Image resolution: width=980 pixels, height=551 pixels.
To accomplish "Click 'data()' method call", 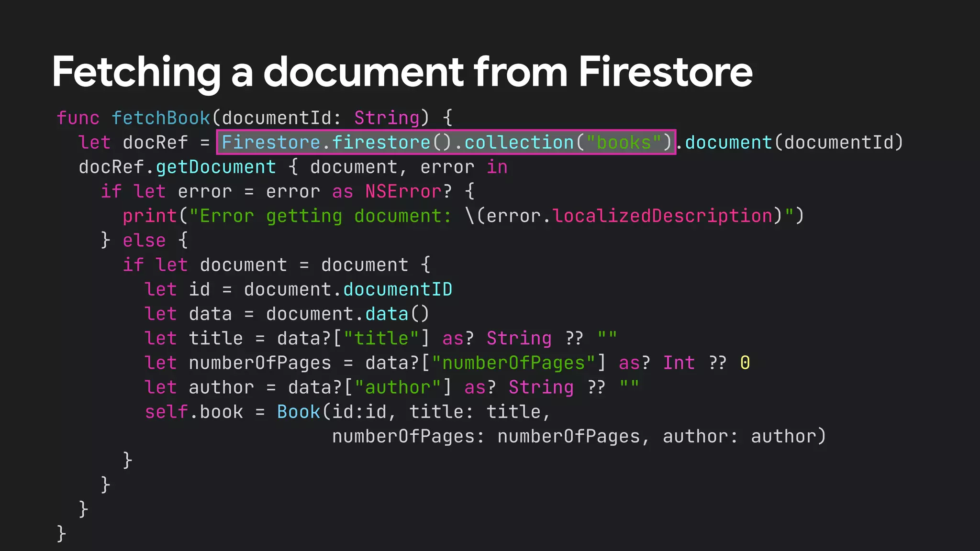I will 397,314.
